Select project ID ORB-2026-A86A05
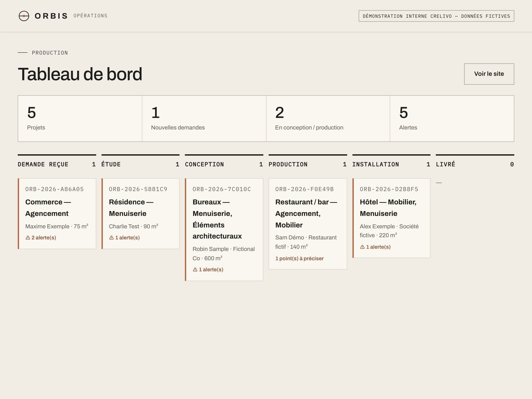 point(55,189)
